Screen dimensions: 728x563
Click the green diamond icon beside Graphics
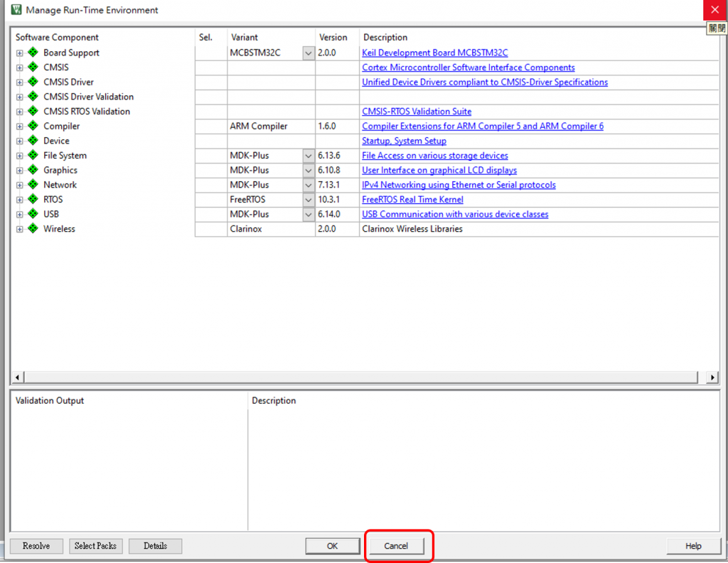(x=33, y=169)
